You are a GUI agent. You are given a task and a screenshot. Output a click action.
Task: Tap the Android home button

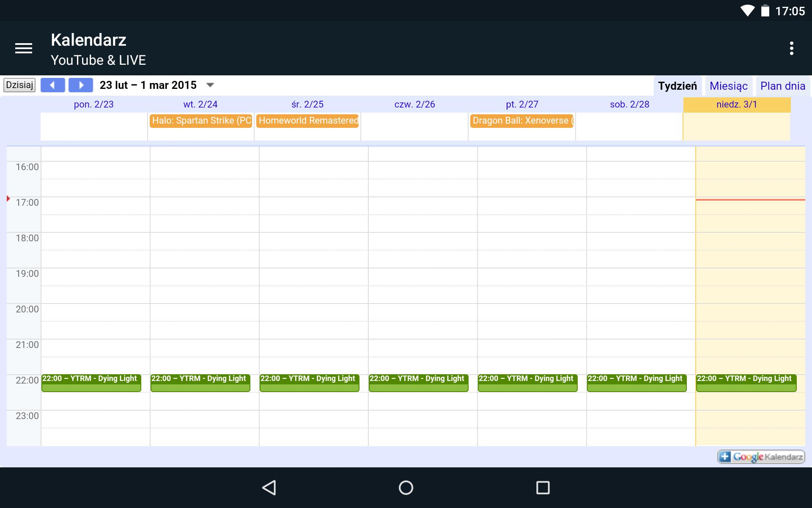click(x=406, y=488)
